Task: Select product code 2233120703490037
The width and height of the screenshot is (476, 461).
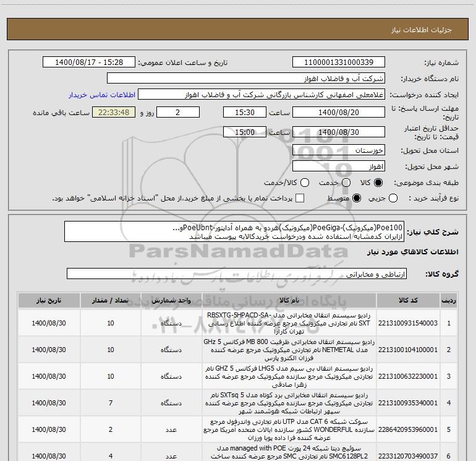Action: click(408, 456)
